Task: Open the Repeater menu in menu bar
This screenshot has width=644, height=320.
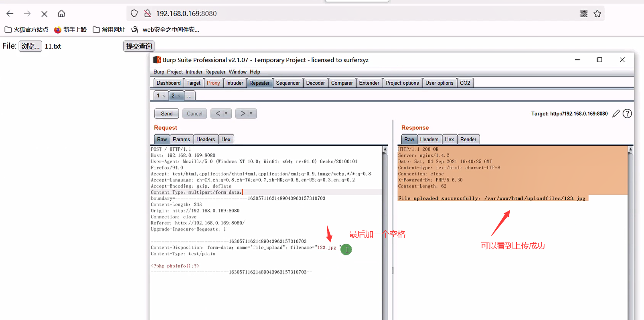Action: coord(215,72)
